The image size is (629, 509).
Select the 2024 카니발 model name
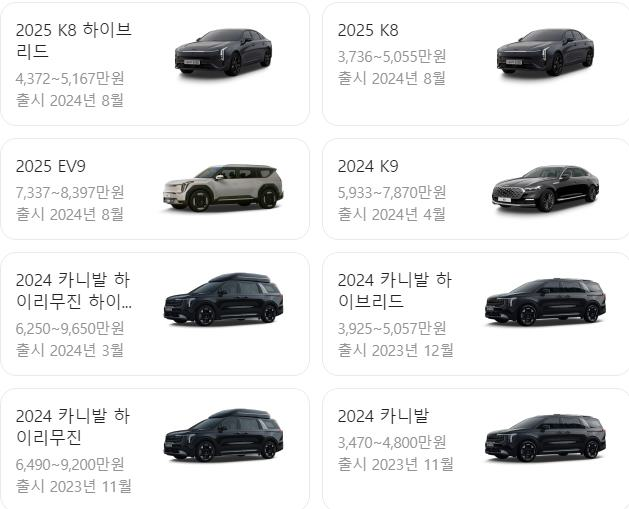[383, 416]
